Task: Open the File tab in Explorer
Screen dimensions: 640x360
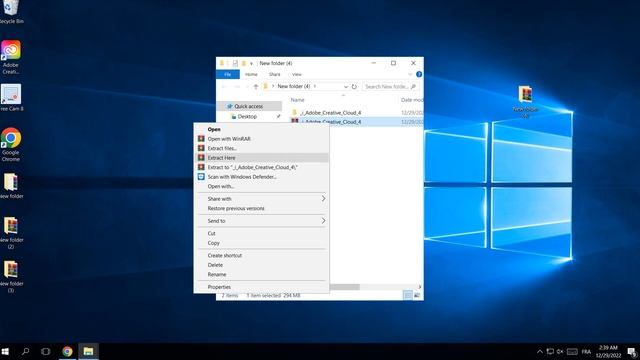Action: tap(228, 74)
